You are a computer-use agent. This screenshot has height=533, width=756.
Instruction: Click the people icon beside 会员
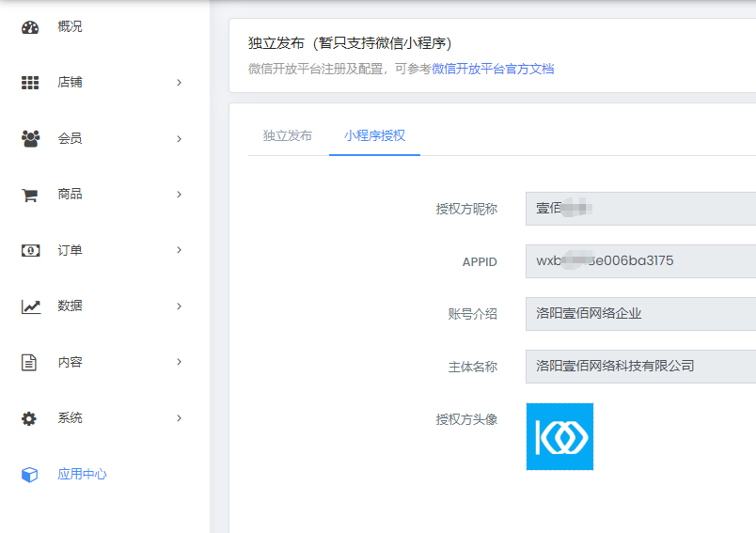point(30,138)
